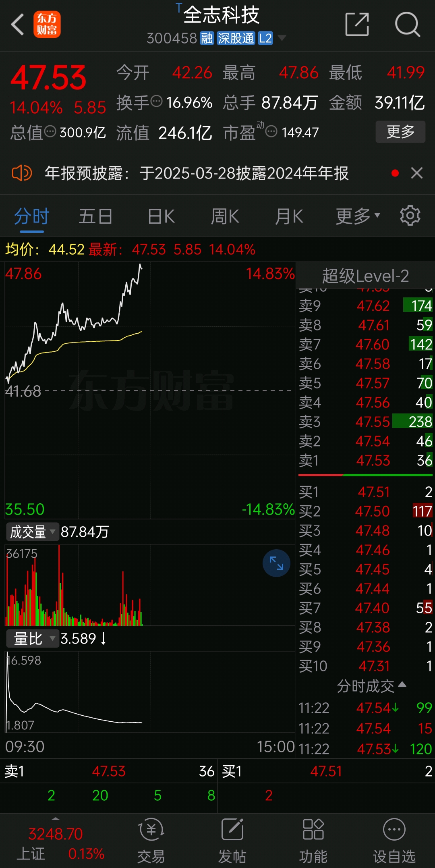Screen dimensions: 435x868
Task: Select the 买9 47.36 order row
Action: click(x=365, y=646)
